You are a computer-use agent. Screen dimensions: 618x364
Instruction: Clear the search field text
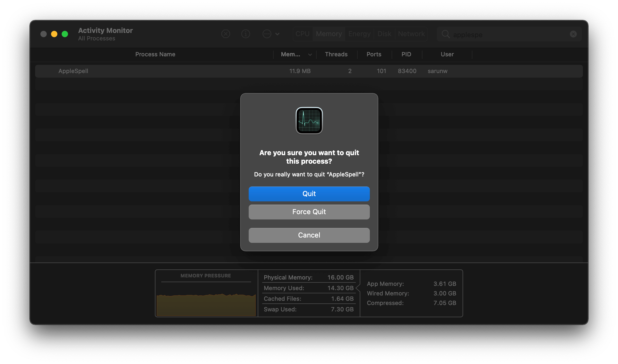point(573,34)
